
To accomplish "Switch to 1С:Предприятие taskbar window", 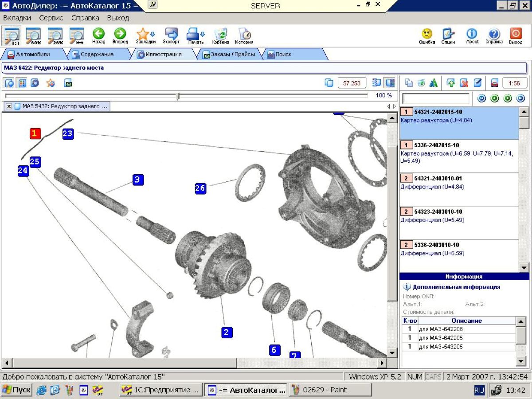I will coord(161,390).
